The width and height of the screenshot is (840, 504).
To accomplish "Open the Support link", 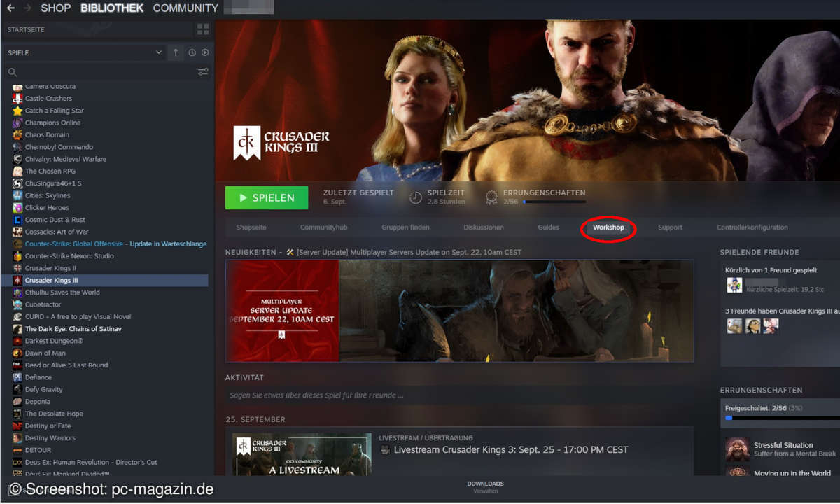I will pyautogui.click(x=670, y=227).
